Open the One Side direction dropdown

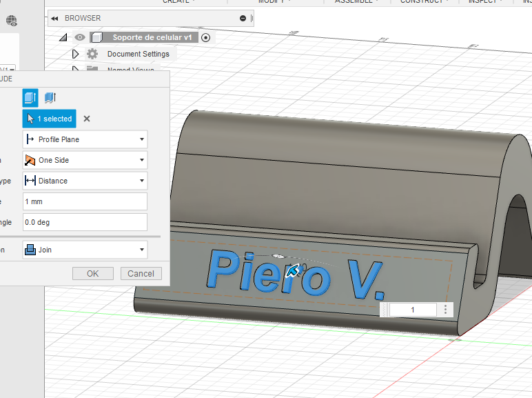[85, 160]
